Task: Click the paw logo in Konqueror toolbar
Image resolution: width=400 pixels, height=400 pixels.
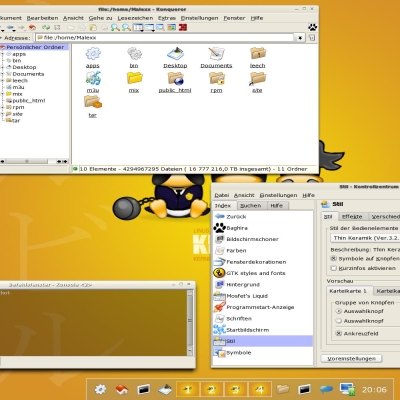Action: 312,27
